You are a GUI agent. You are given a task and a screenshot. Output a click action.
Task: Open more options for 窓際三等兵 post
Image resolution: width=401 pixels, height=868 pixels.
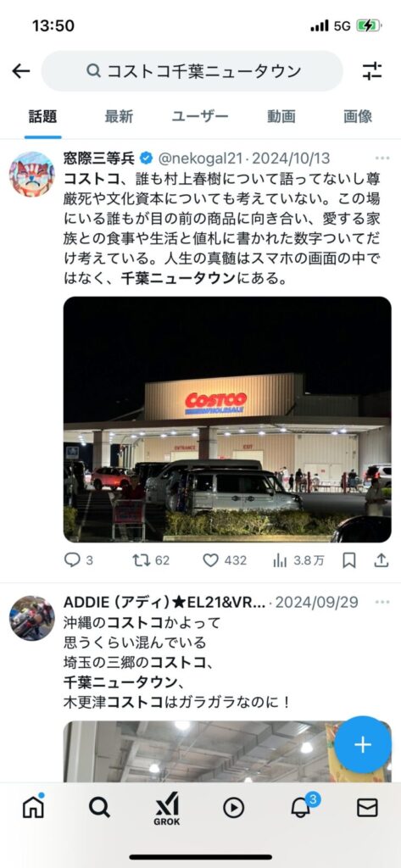point(382,159)
